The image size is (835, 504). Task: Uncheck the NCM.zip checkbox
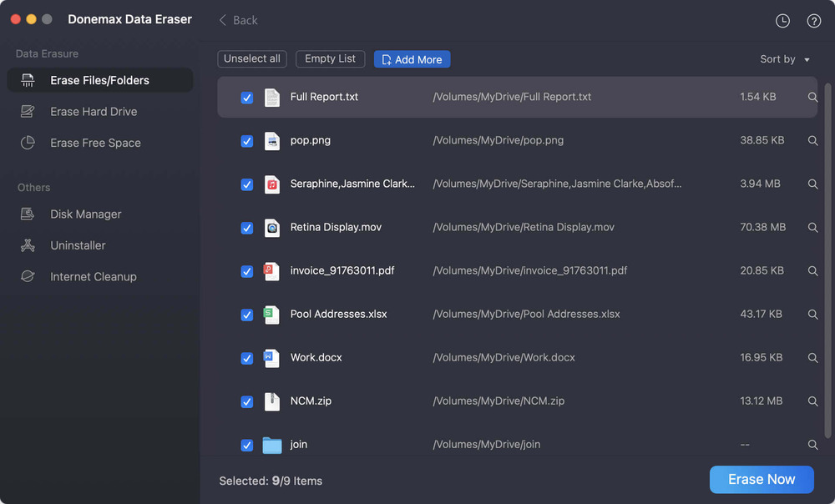[246, 401]
